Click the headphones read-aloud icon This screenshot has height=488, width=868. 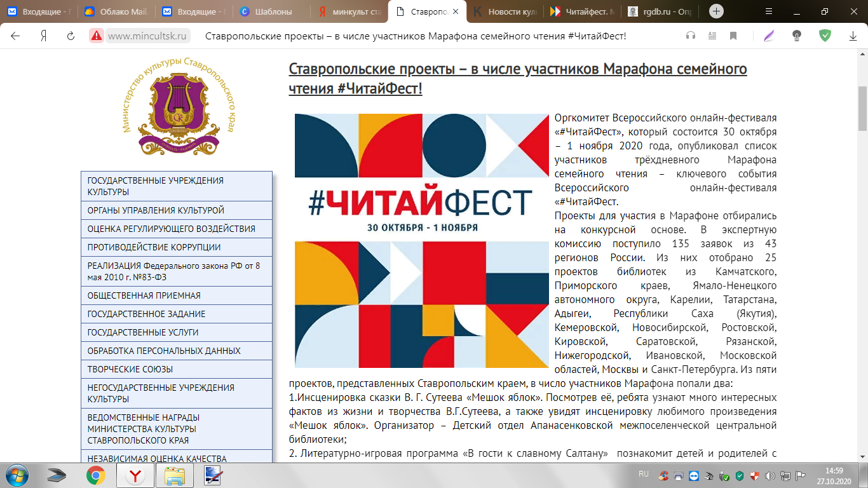coord(691,36)
